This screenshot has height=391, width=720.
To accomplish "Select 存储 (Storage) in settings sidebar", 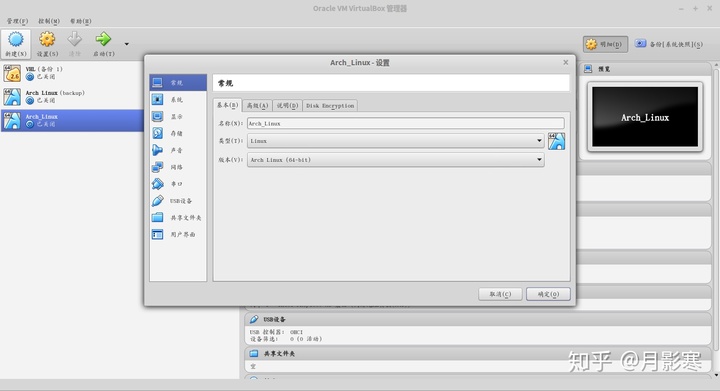I will tap(178, 133).
